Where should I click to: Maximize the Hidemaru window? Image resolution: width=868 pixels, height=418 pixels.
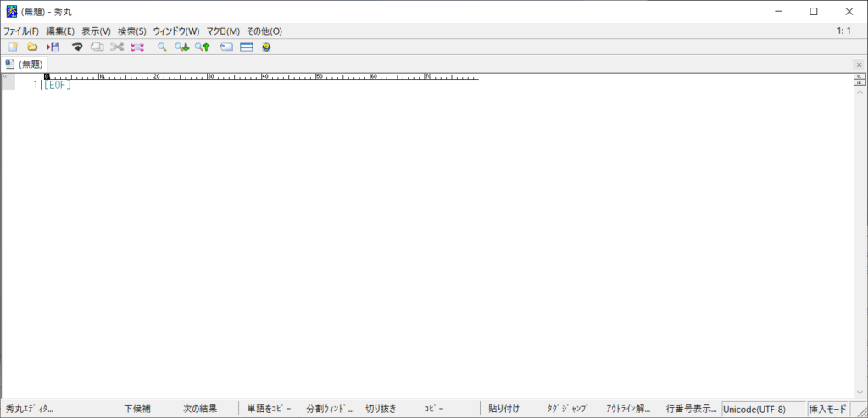pyautogui.click(x=814, y=12)
